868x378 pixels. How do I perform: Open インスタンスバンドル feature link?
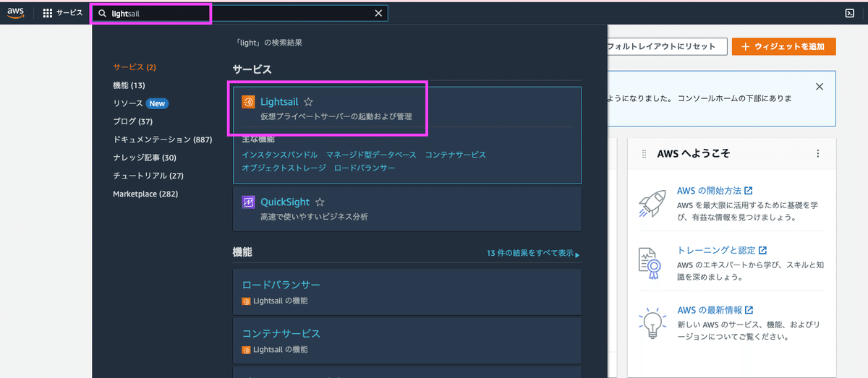[280, 155]
